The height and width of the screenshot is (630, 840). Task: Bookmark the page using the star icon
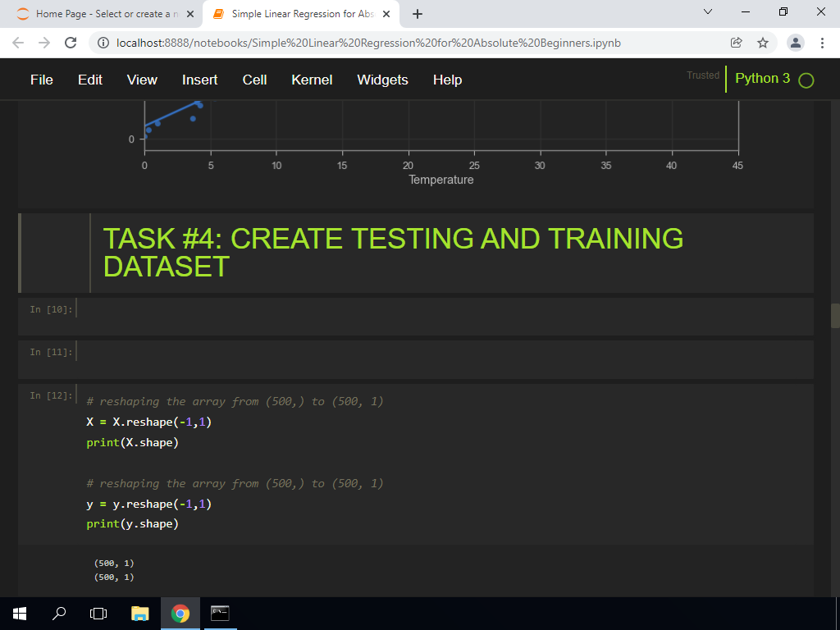click(764, 43)
